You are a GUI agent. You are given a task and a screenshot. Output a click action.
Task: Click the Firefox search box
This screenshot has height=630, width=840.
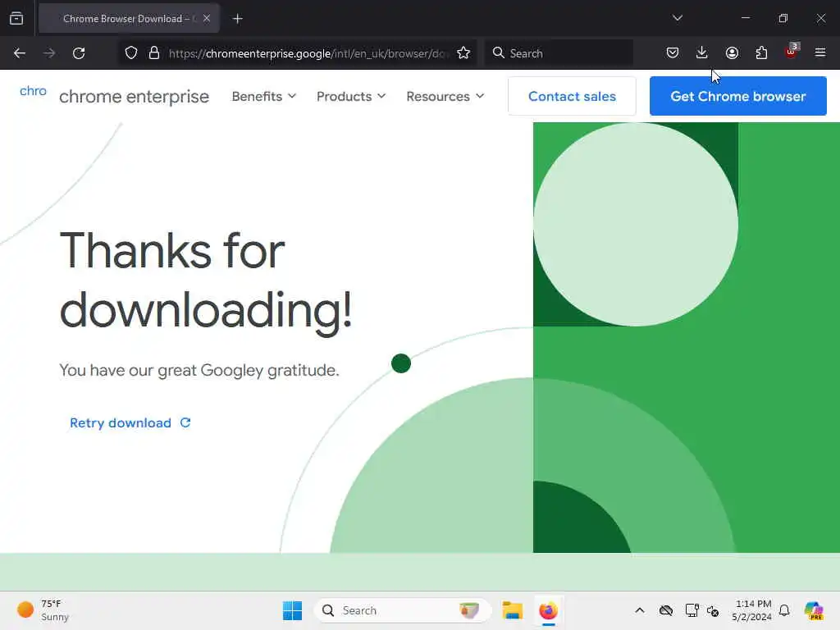point(559,53)
